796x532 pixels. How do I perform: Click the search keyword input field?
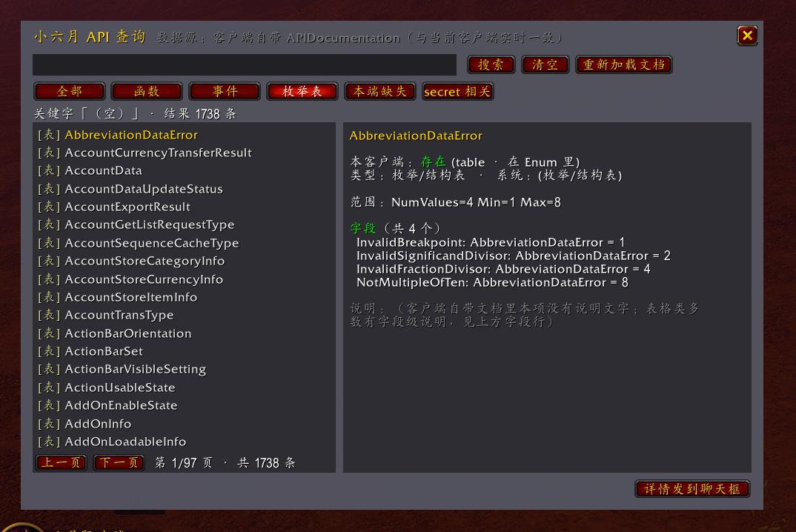point(245,65)
